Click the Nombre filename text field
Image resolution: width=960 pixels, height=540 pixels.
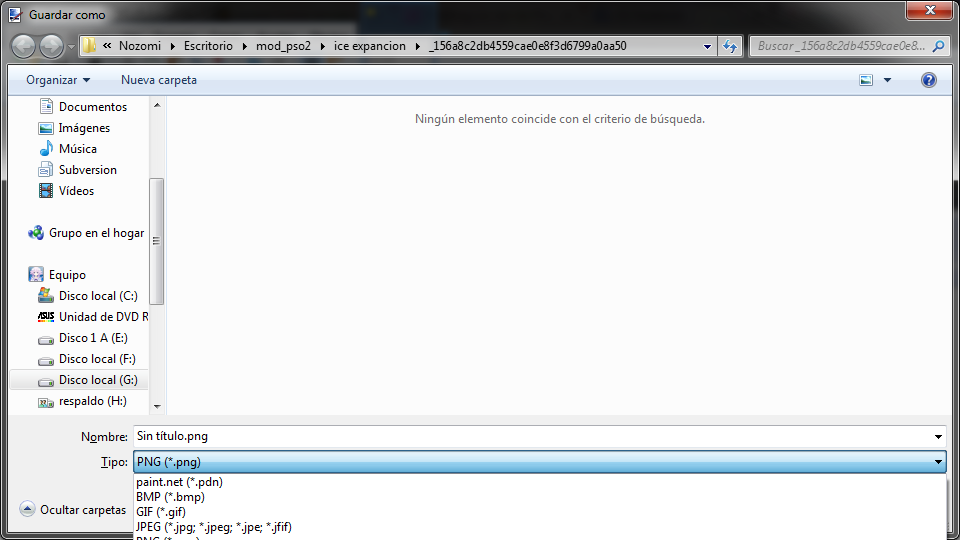530,436
